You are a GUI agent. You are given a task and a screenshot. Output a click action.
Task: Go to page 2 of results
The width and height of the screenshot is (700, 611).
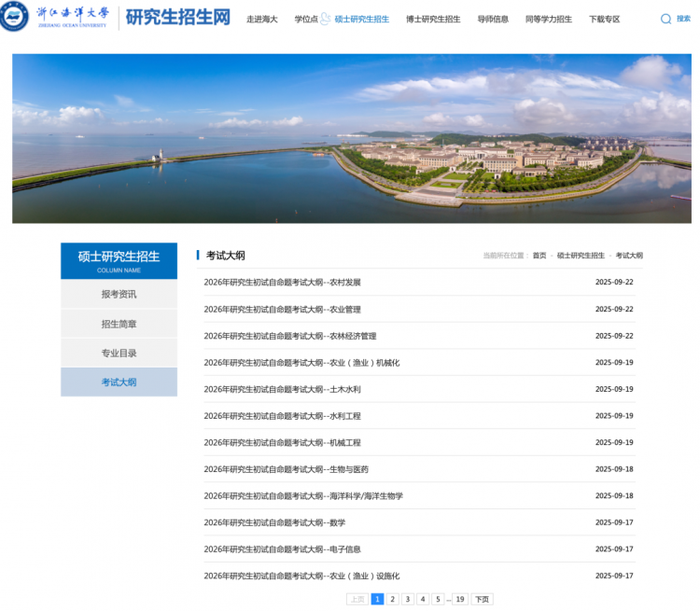coord(392,599)
